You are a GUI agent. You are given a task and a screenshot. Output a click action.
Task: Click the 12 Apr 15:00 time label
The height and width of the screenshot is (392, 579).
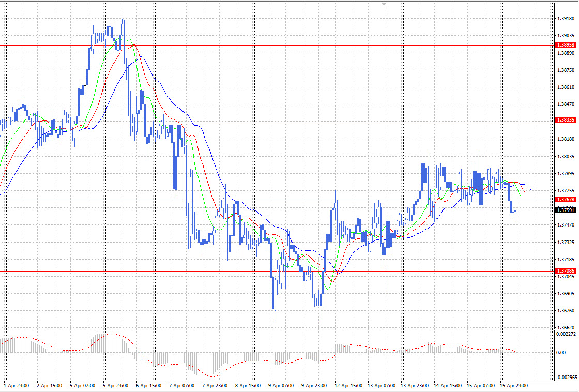pyautogui.click(x=348, y=386)
